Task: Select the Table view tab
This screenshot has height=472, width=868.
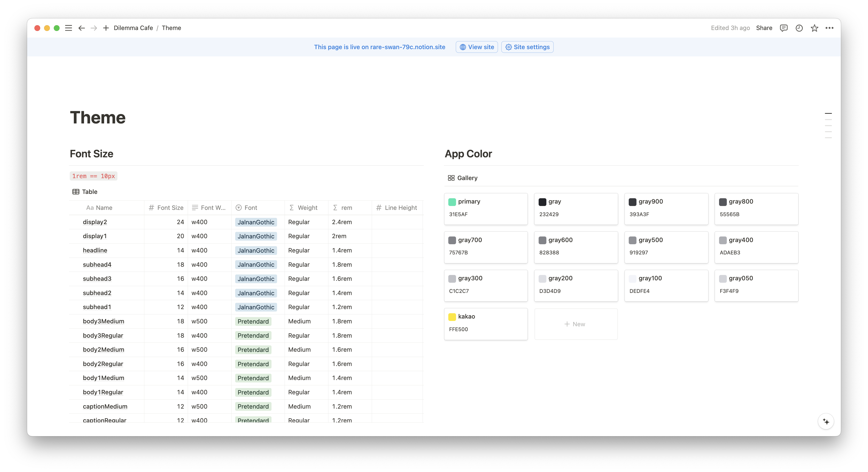Action: click(85, 191)
